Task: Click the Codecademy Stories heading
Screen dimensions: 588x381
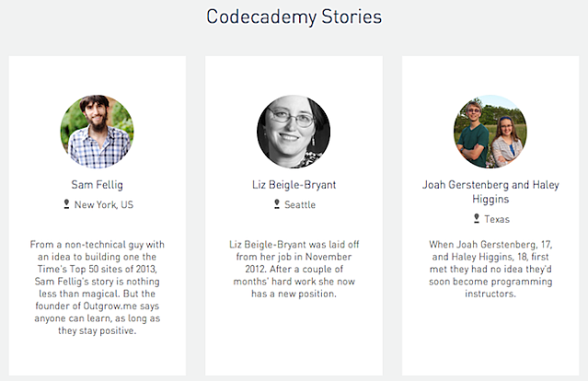Action: [294, 17]
